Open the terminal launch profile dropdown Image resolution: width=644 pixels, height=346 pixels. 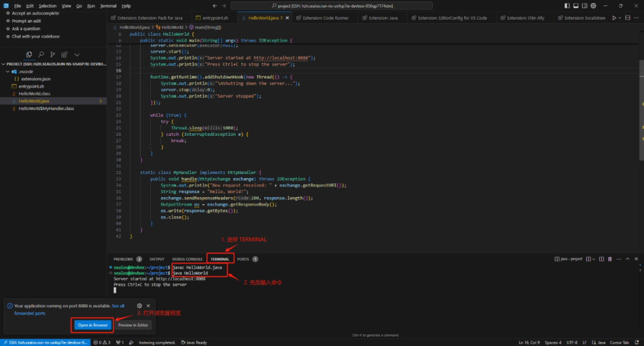tap(594, 259)
